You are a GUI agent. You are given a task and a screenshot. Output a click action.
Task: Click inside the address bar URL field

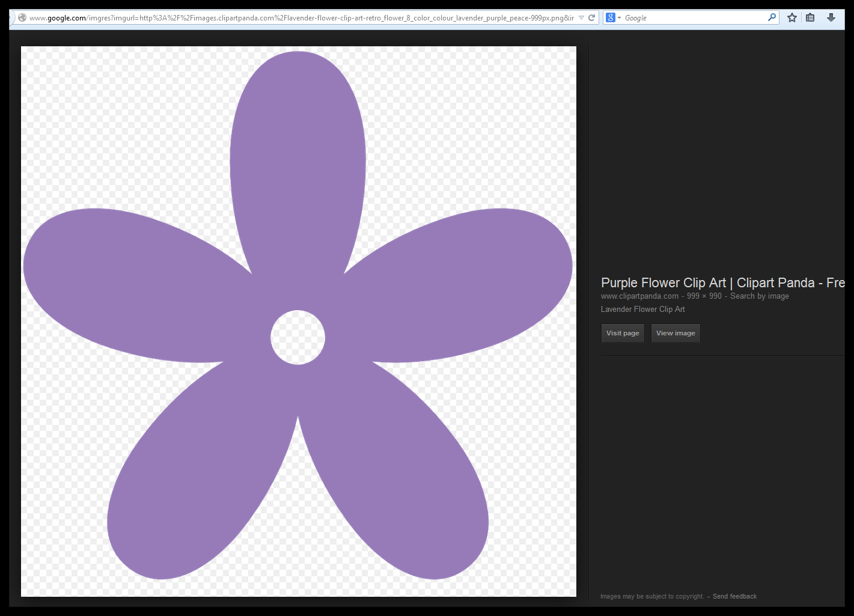click(x=300, y=17)
